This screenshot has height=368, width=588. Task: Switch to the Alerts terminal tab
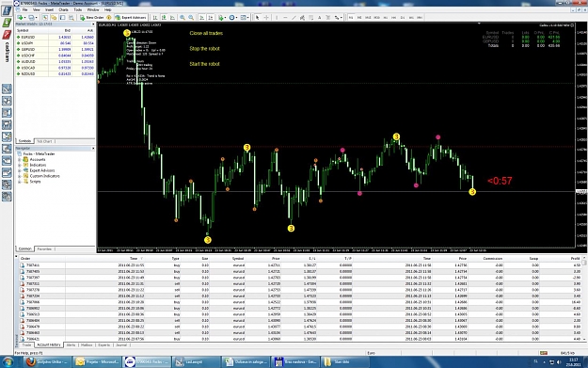pos(71,345)
